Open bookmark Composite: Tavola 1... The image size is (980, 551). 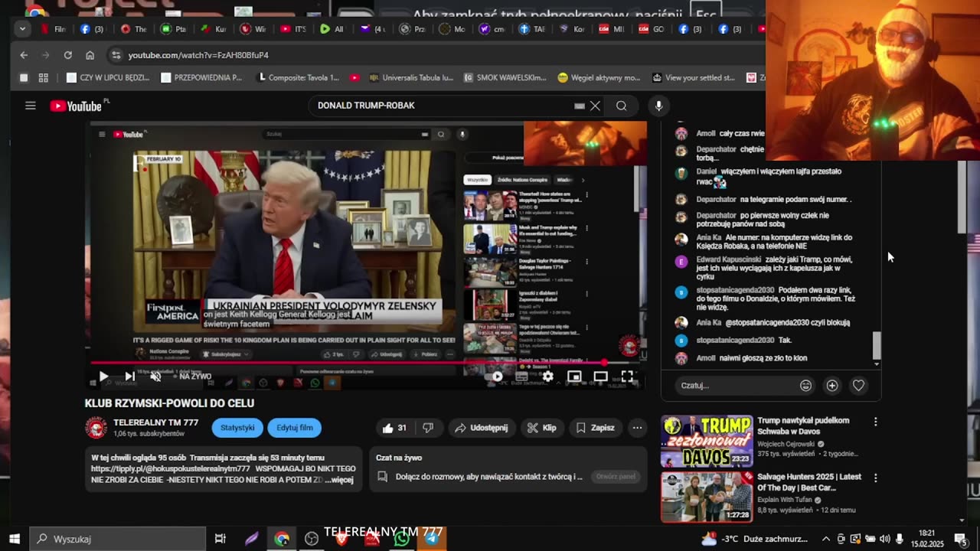coord(299,77)
